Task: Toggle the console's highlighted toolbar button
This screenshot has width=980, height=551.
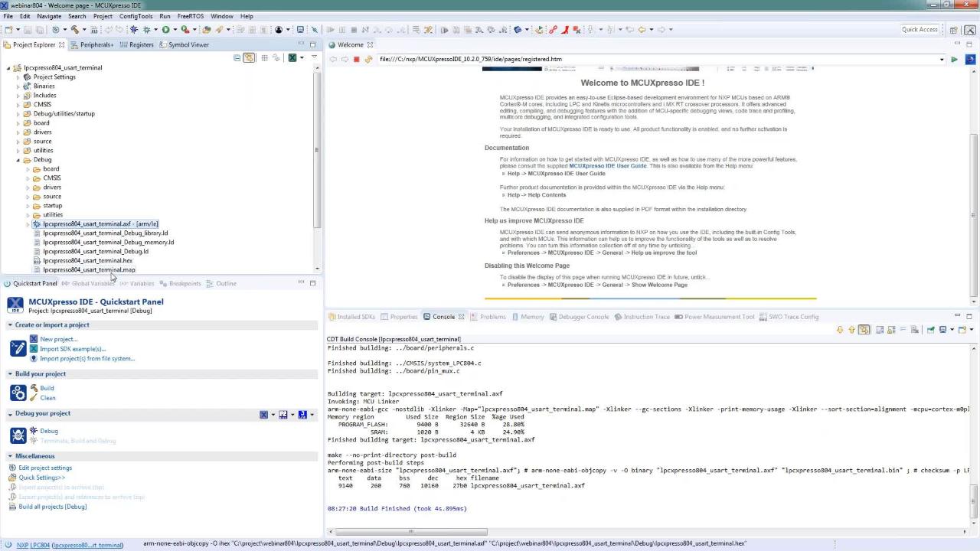Action: [864, 330]
